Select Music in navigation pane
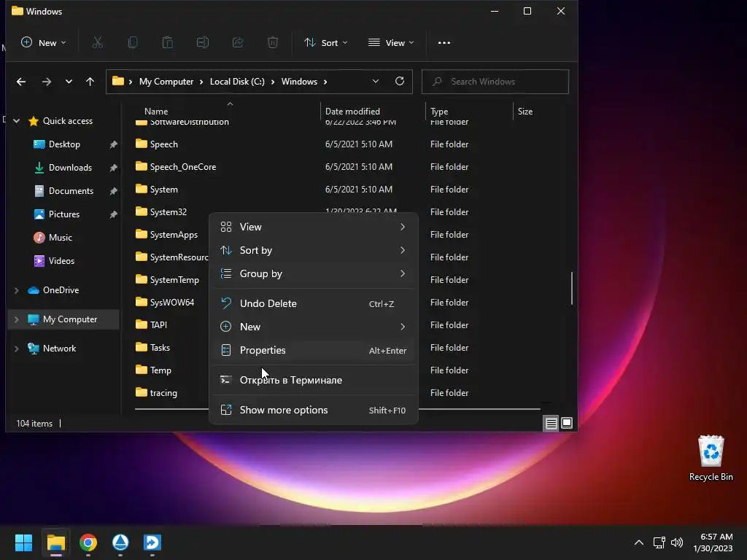 pos(61,238)
